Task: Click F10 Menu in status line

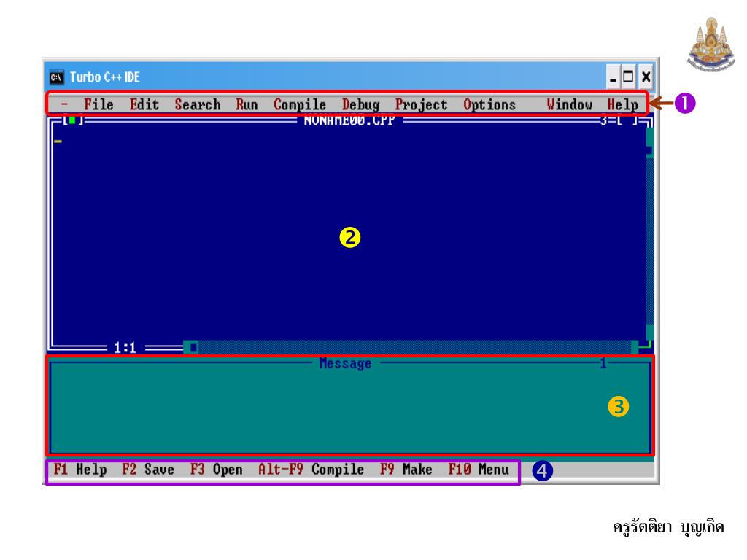Action: coord(479,470)
